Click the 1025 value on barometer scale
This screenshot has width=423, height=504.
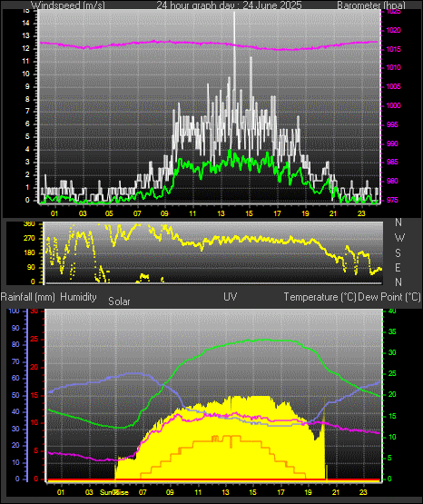391,12
